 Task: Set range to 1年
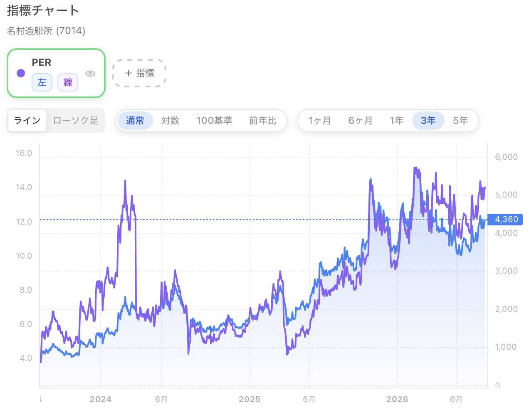coord(396,121)
